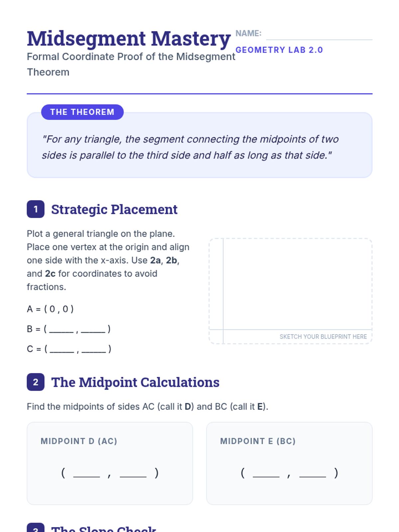The width and height of the screenshot is (399, 532).
Task: Click the step 1 number badge
Action: pyautogui.click(x=36, y=209)
